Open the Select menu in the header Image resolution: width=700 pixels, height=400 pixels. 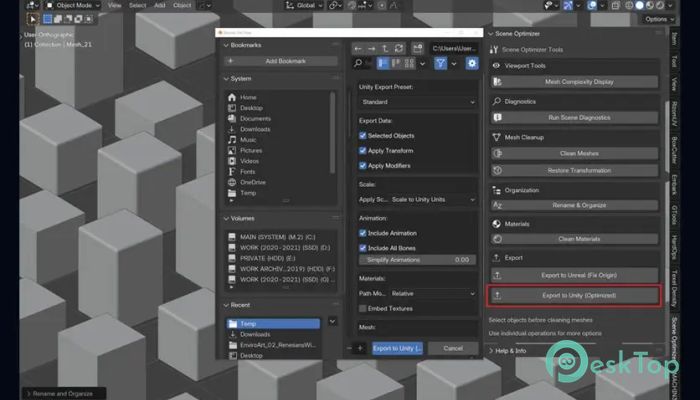[137, 5]
